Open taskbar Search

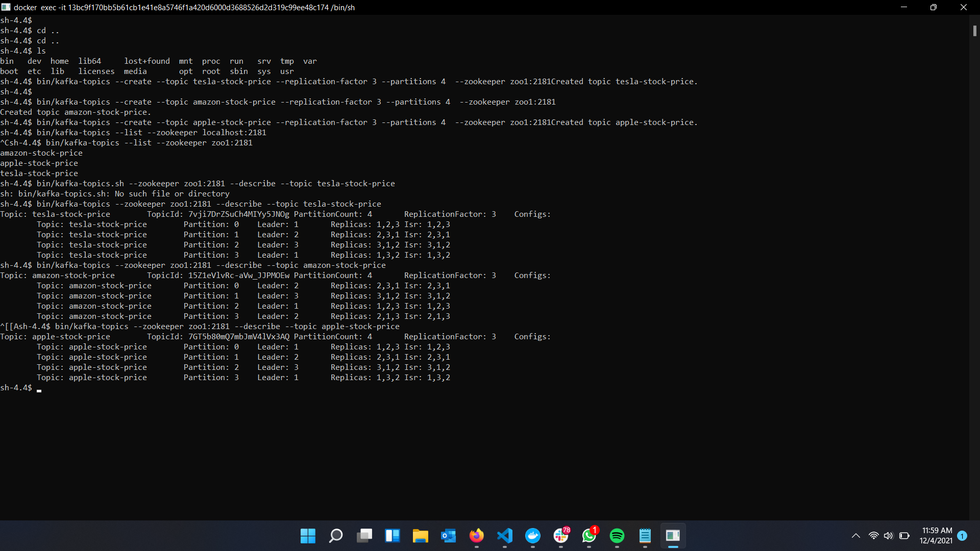click(336, 536)
